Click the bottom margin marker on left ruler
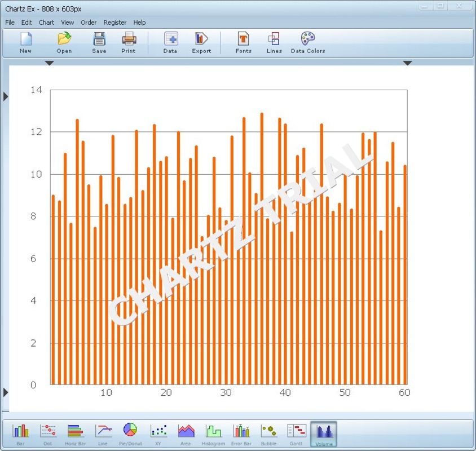Screen dimensions: 476x451 tap(6, 392)
